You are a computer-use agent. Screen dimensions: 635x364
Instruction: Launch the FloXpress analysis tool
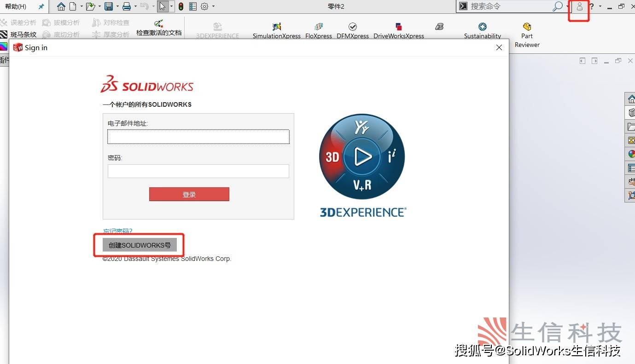(x=318, y=28)
